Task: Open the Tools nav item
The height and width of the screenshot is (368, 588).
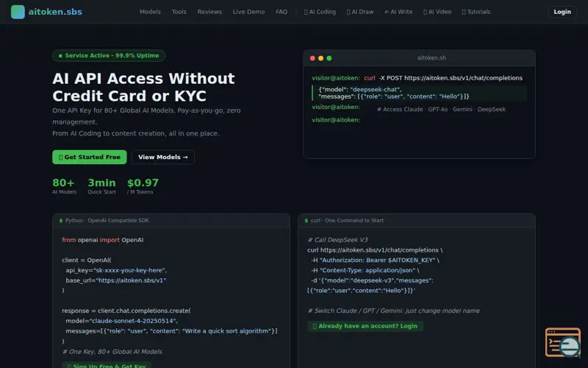Action: (x=179, y=12)
